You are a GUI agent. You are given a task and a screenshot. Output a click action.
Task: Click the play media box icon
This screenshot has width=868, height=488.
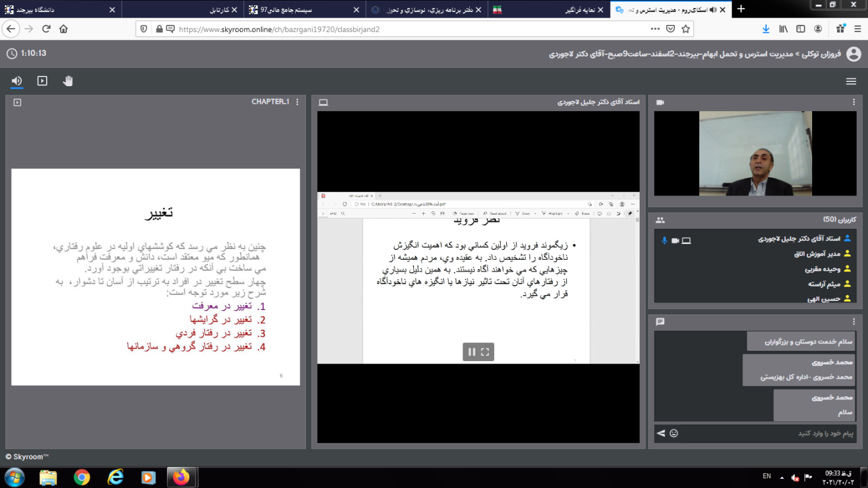click(42, 81)
